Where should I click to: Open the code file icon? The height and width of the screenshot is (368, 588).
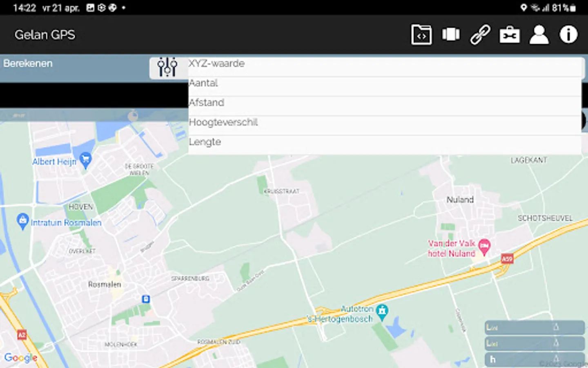coord(421,35)
